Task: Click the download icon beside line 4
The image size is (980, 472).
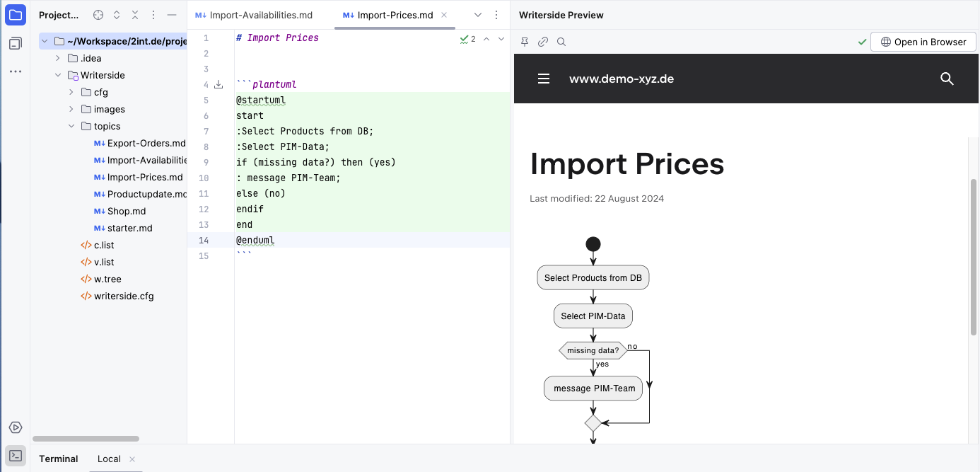Action: [x=218, y=84]
